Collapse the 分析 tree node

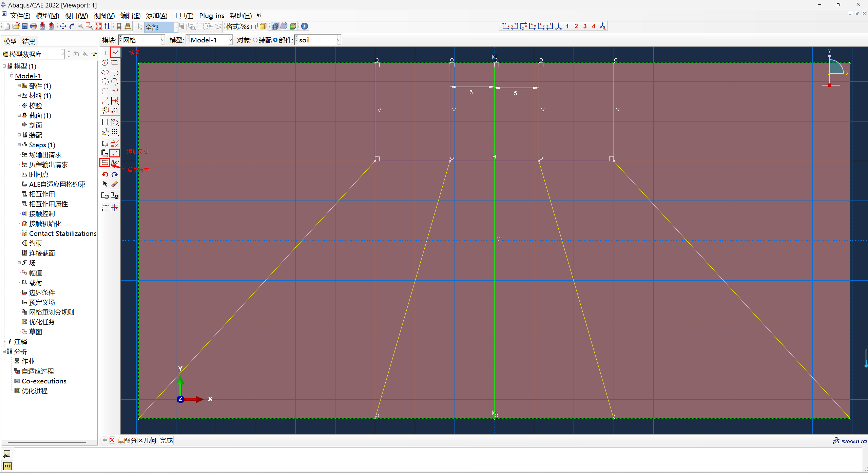pyautogui.click(x=4, y=352)
